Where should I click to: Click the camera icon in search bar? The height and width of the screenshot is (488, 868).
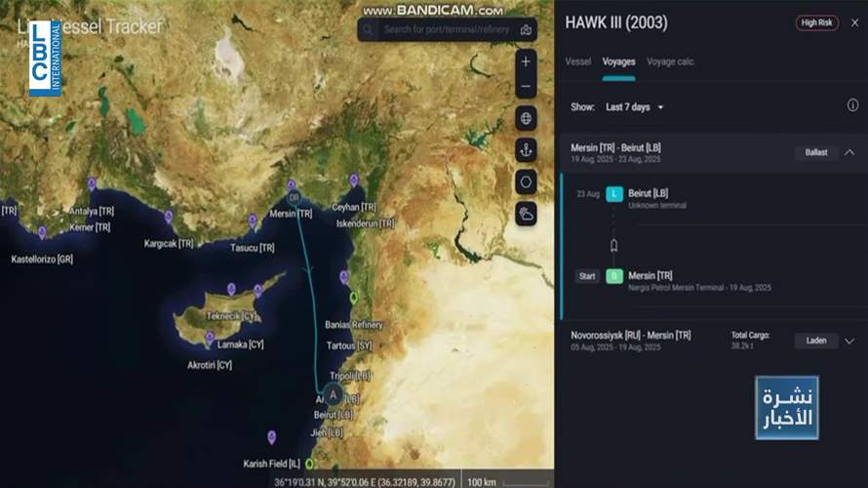pyautogui.click(x=526, y=30)
